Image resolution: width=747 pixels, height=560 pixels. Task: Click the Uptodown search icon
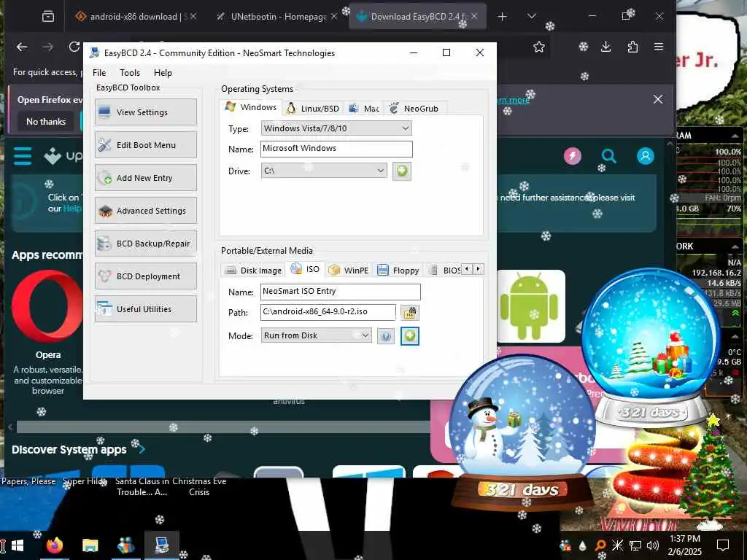point(609,156)
